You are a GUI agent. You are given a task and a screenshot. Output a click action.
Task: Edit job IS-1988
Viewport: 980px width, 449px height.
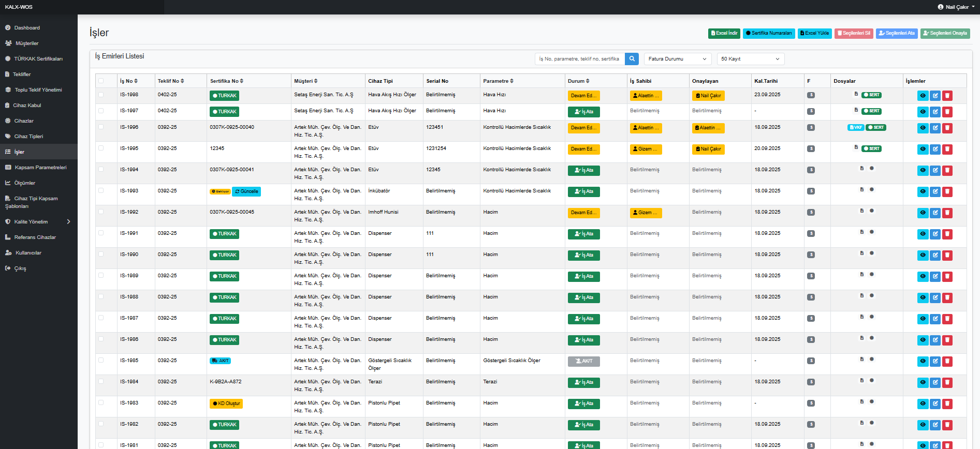(935, 297)
